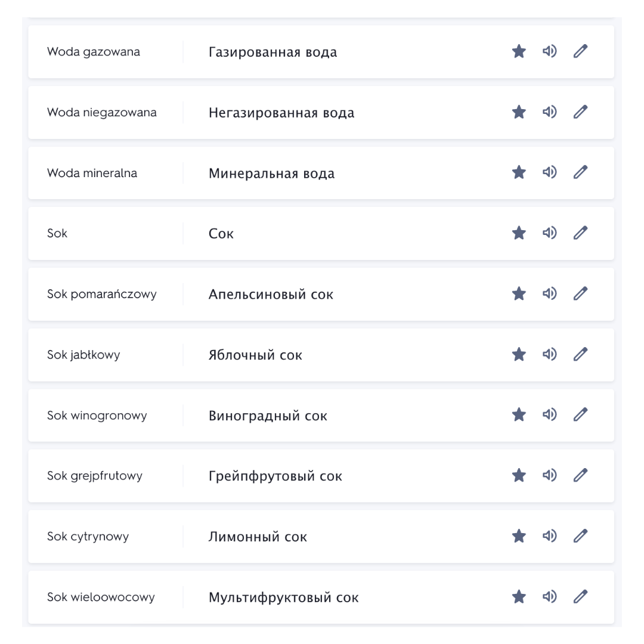Listen to Сок audio
The height and width of the screenshot is (644, 644).
pos(550,233)
